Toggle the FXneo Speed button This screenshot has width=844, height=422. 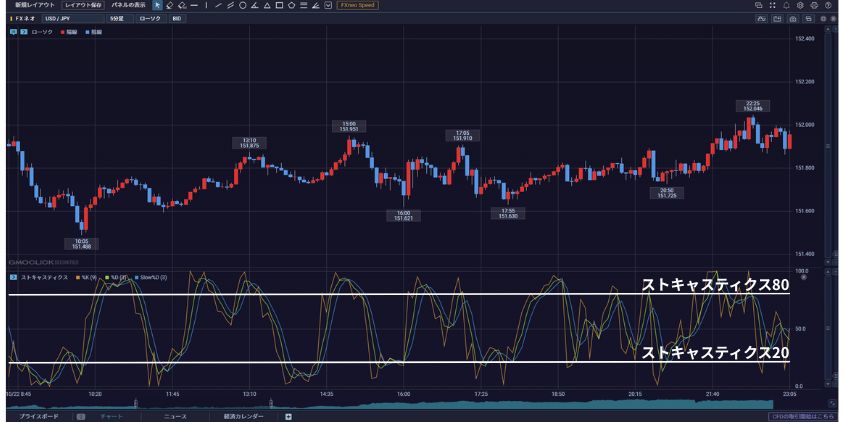click(356, 6)
